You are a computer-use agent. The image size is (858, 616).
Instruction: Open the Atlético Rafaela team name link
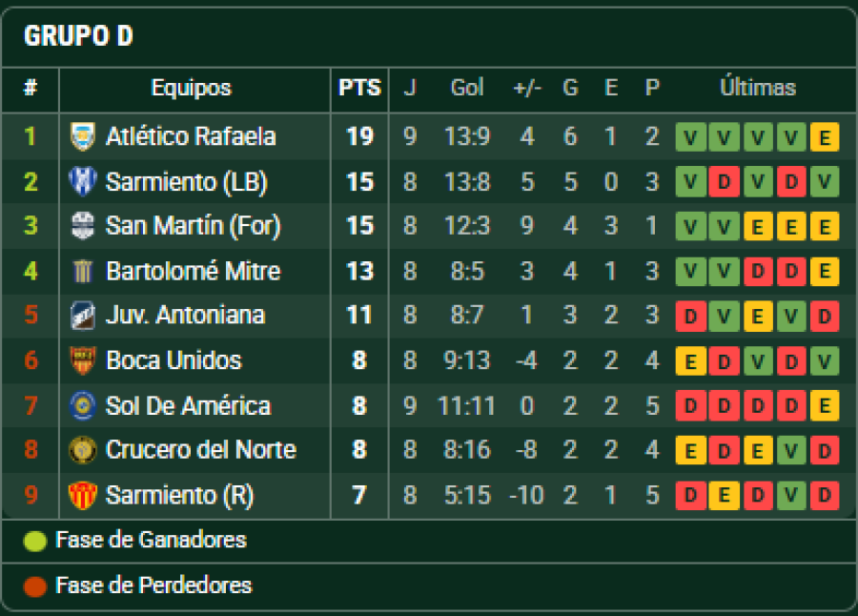pyautogui.click(x=191, y=136)
